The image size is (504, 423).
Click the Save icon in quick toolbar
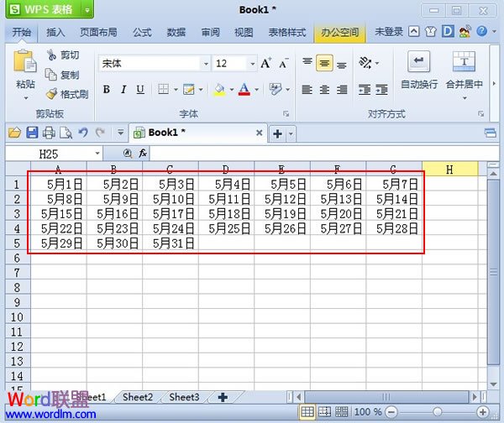click(x=32, y=133)
